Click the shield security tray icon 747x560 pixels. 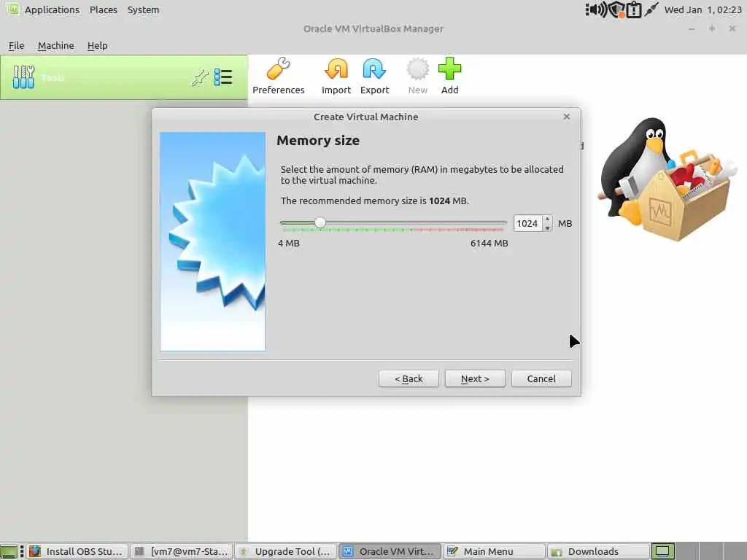tap(616, 9)
